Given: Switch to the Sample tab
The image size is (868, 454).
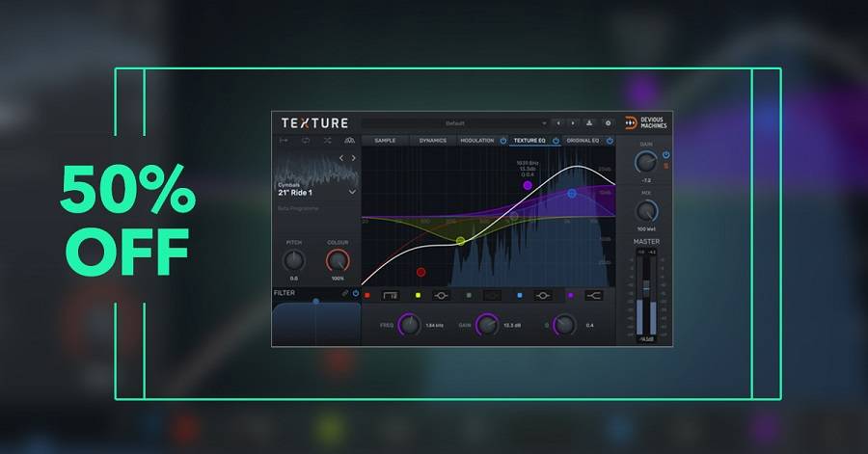Looking at the screenshot, I should (x=385, y=141).
